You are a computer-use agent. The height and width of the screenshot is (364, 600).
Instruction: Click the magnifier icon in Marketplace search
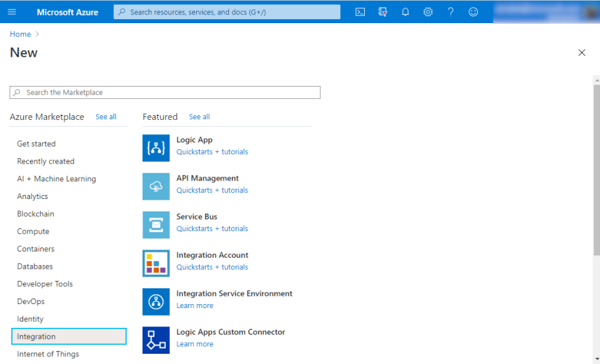(17, 92)
